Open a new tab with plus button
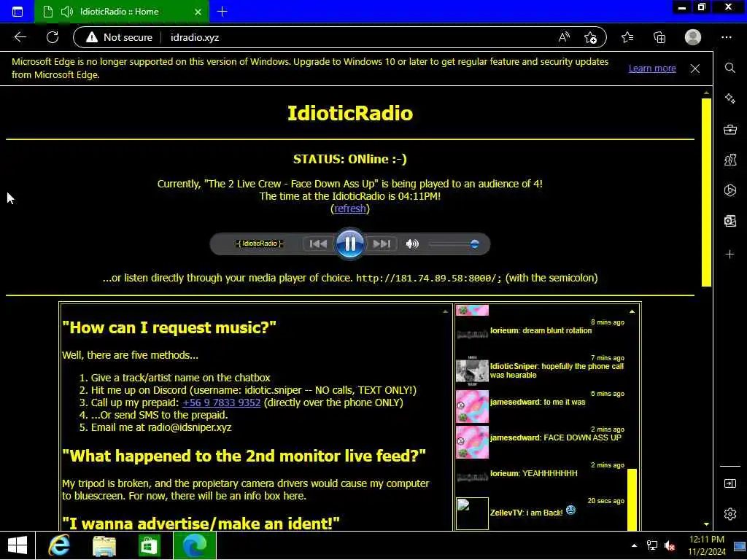Screen dimensions: 747x560 (222, 12)
